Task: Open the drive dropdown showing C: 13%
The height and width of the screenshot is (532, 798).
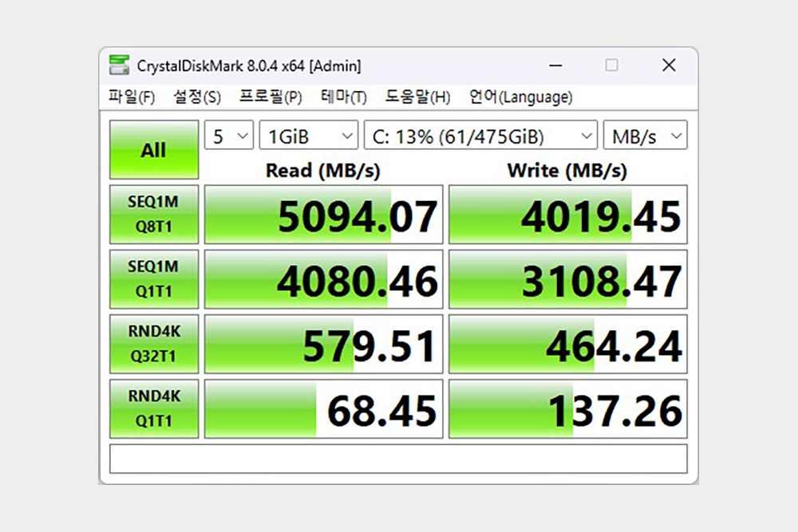Action: click(480, 136)
